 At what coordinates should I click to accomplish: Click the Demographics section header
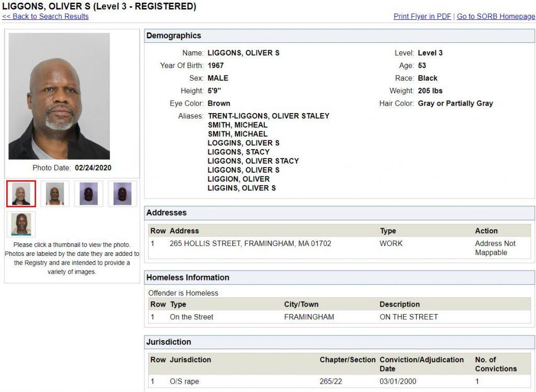(174, 36)
